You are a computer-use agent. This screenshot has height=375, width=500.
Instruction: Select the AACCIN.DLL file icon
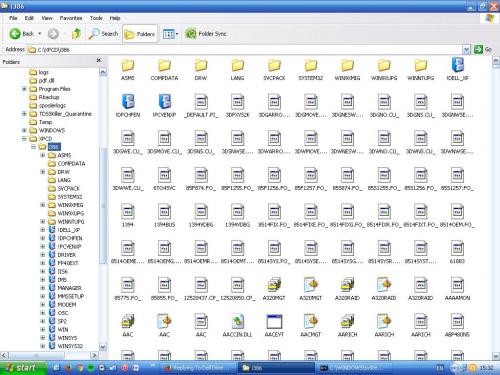point(237,322)
